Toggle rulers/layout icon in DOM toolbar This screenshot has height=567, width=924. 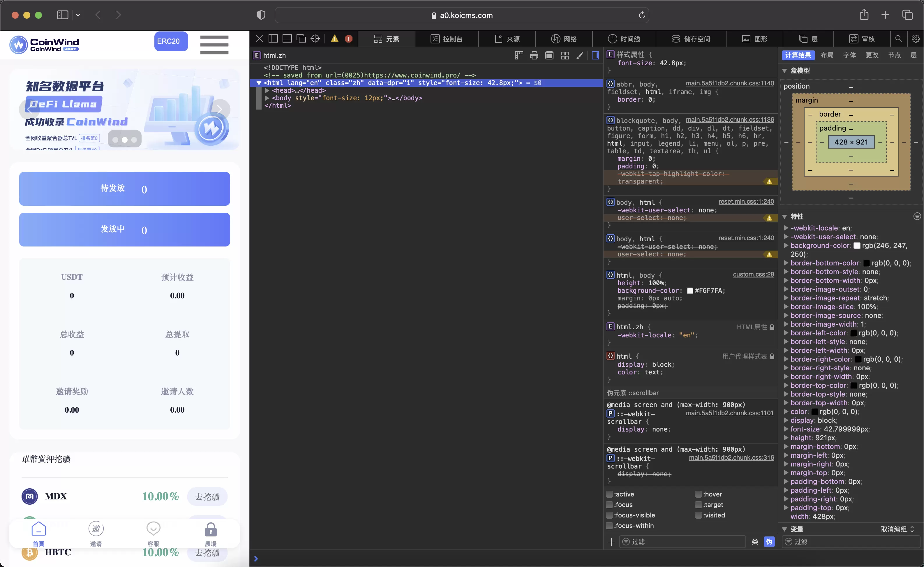click(x=519, y=55)
